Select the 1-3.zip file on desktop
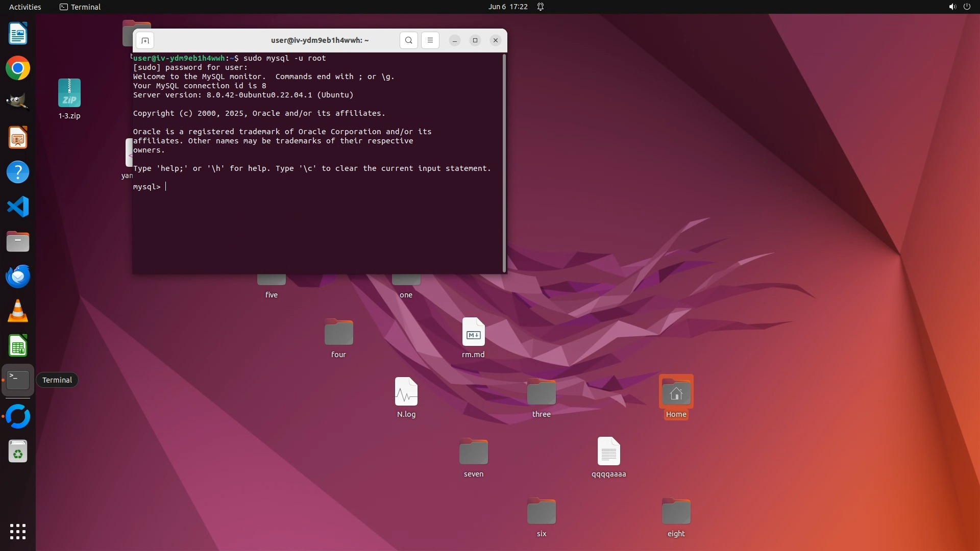The height and width of the screenshot is (551, 980). (x=69, y=94)
